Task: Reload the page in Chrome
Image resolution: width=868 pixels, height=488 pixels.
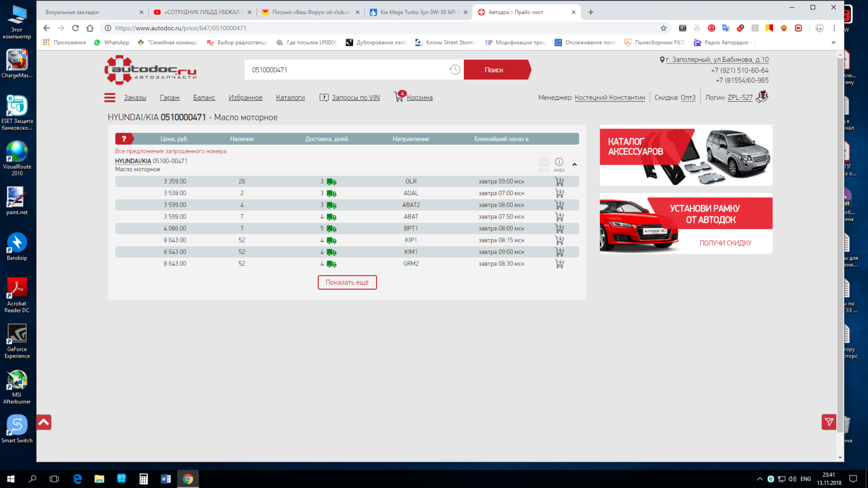Action: pos(75,28)
